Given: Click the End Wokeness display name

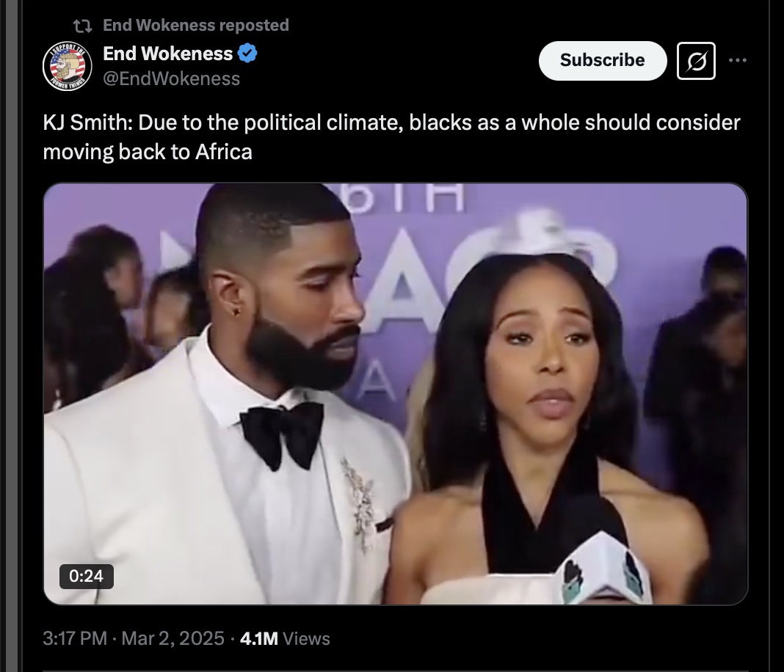Looking at the screenshot, I should pos(168,54).
